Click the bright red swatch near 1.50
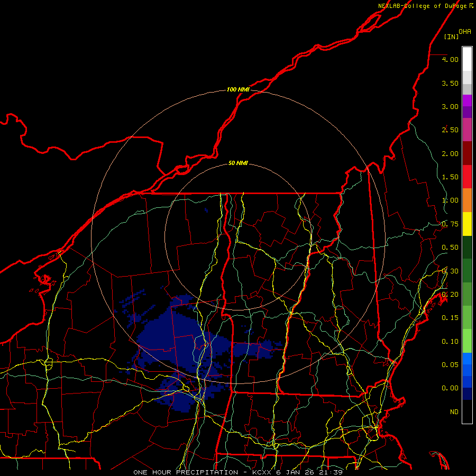This screenshot has height=476, width=476. click(x=467, y=177)
